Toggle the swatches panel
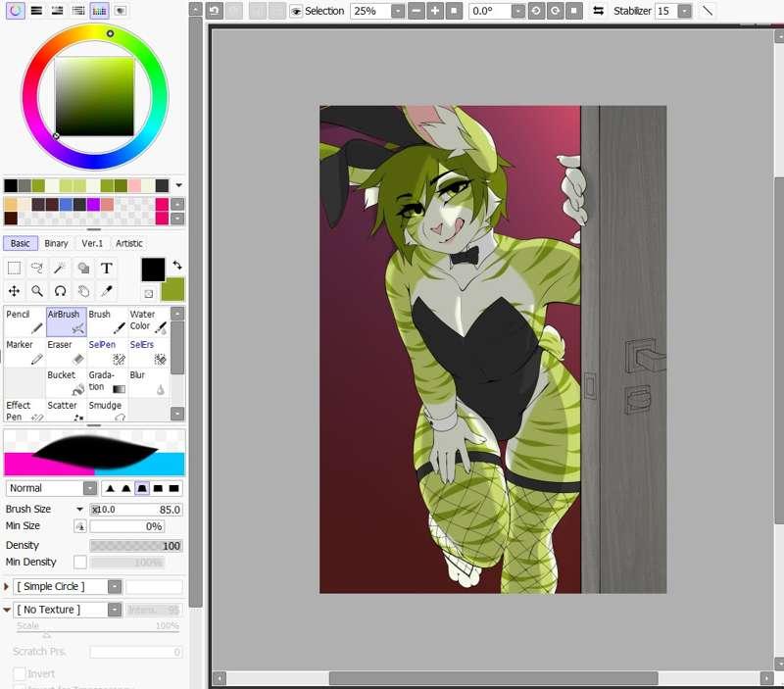This screenshot has height=689, width=784. click(x=100, y=11)
